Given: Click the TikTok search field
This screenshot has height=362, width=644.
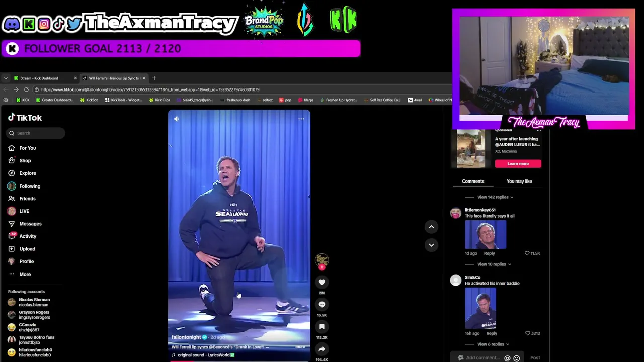Looking at the screenshot, I should point(36,133).
